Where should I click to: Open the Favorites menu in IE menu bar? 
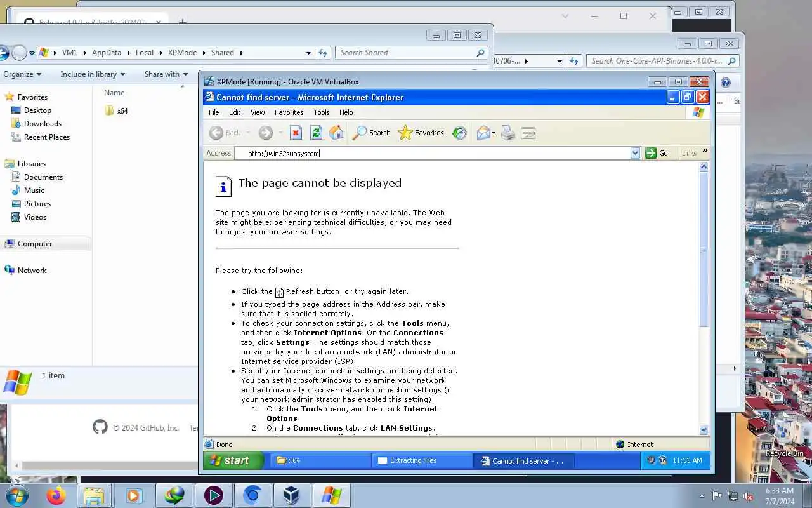tap(289, 112)
